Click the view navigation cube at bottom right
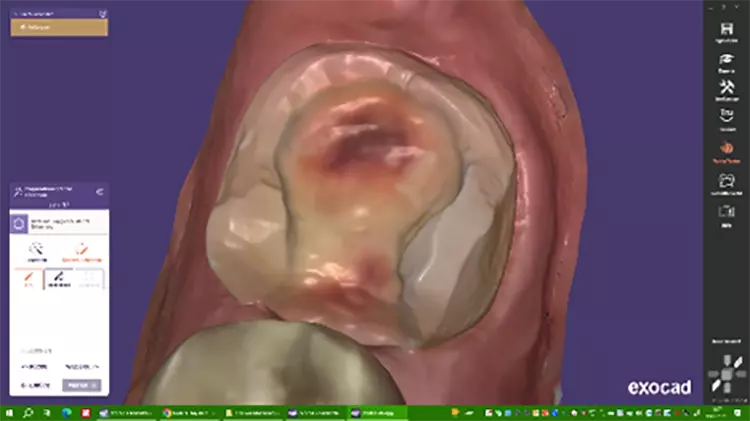The width and height of the screenshot is (750, 421). (x=726, y=377)
